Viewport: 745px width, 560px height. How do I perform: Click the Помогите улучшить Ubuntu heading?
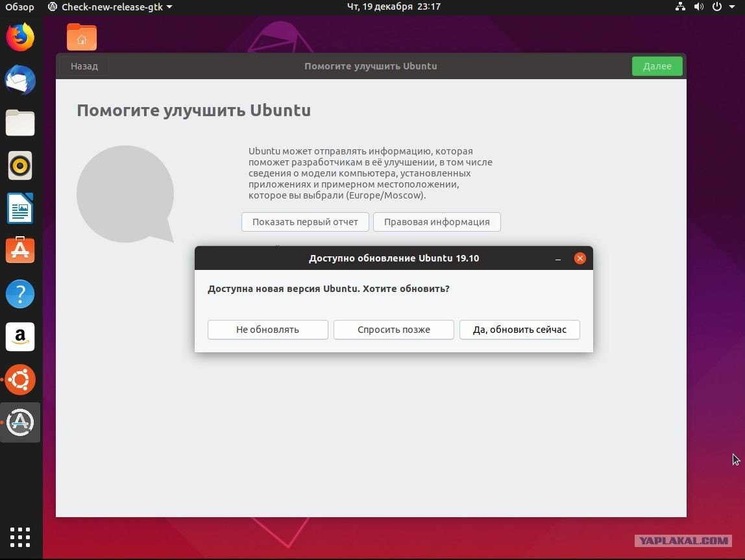194,110
